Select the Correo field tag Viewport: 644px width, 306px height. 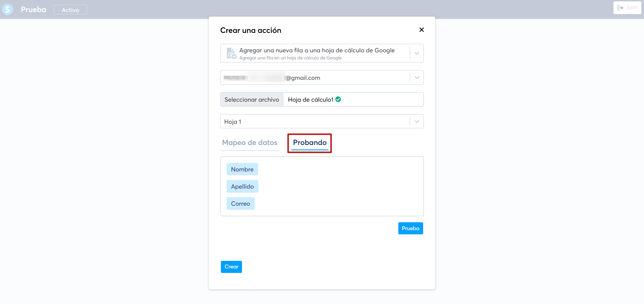(240, 204)
